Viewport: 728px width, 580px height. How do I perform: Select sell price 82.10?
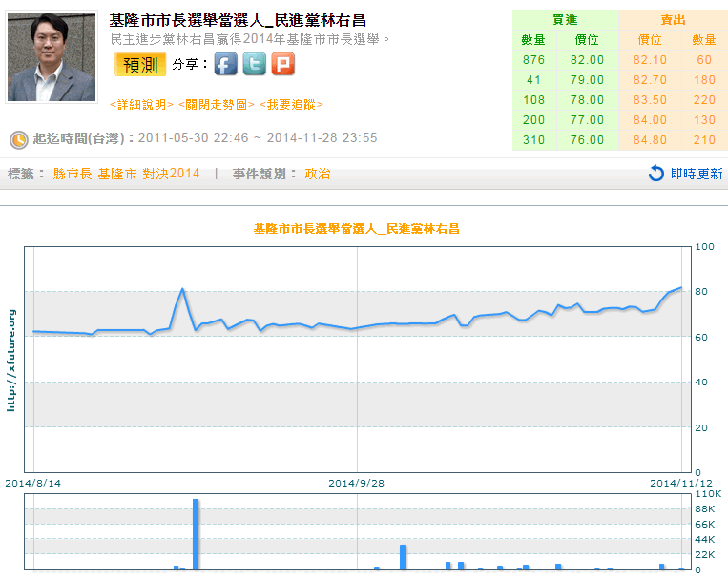click(x=650, y=60)
